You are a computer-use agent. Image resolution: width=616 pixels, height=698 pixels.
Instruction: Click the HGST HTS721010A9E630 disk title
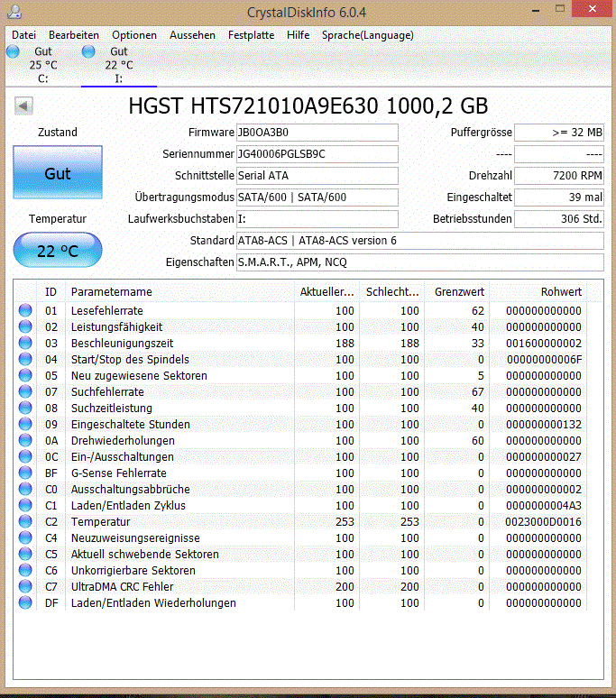pos(308,106)
